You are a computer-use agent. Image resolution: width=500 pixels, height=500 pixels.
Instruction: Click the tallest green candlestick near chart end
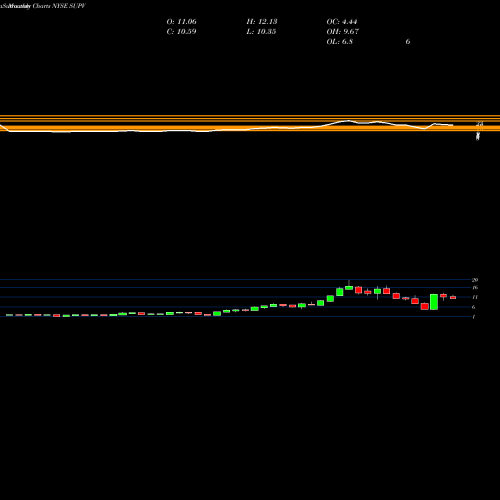click(434, 302)
